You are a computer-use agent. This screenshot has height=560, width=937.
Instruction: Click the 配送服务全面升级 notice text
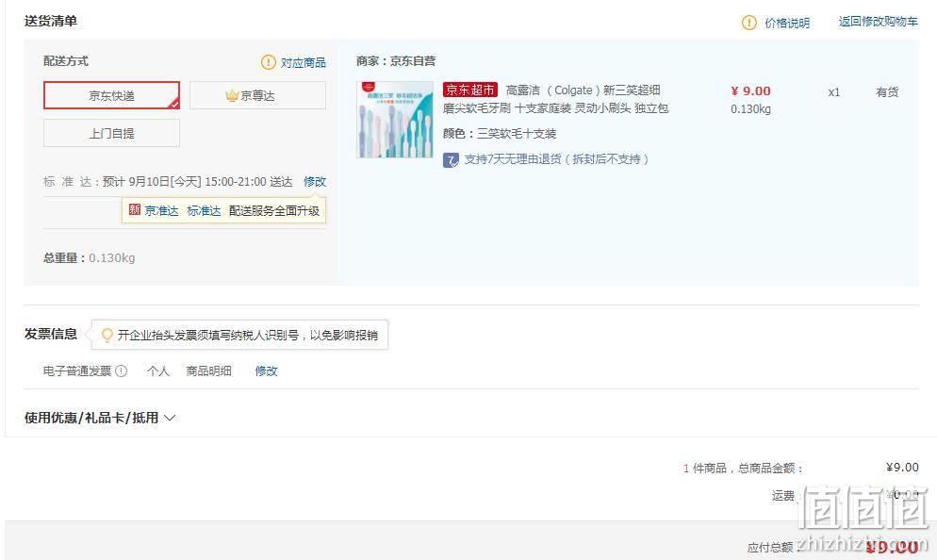pos(274,210)
